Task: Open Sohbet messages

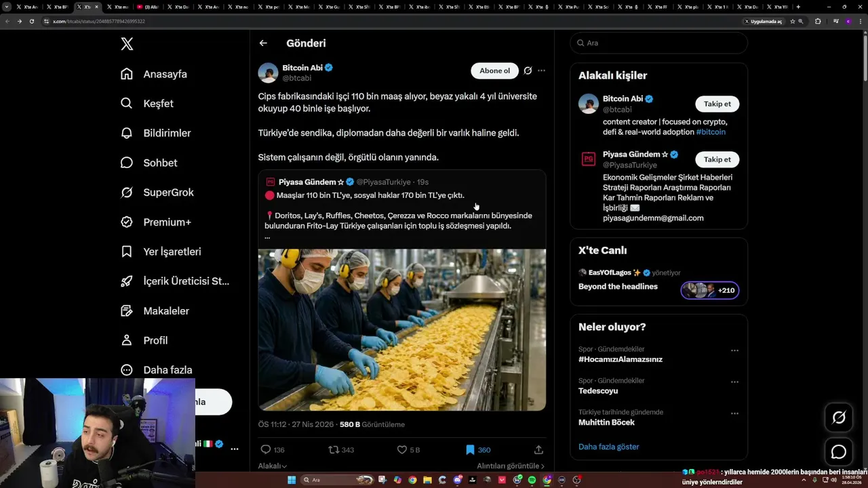Action: click(149, 163)
